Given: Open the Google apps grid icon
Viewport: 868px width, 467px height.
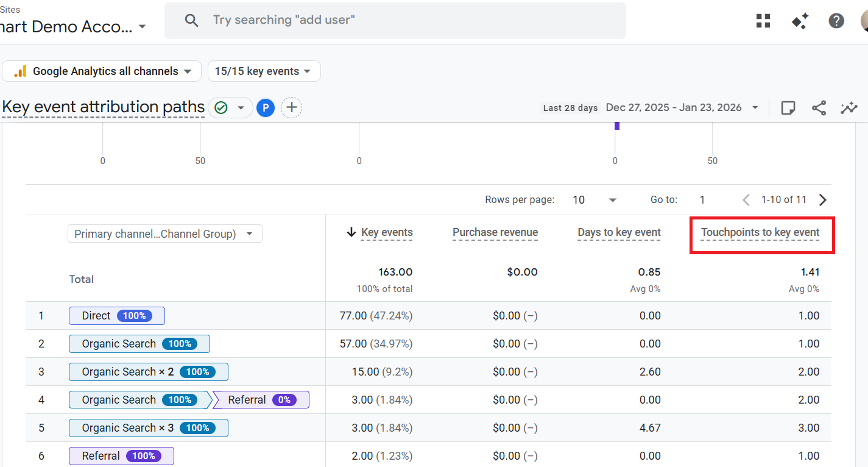Looking at the screenshot, I should click(763, 21).
